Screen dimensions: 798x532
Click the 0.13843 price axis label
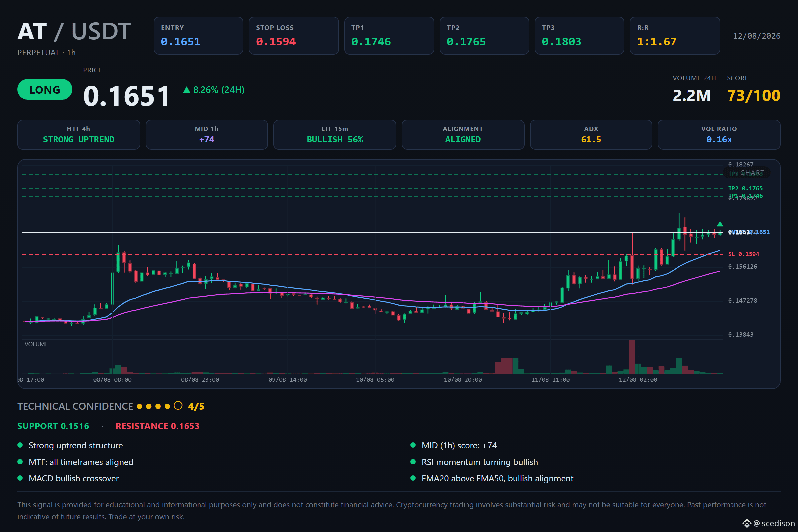coord(741,334)
